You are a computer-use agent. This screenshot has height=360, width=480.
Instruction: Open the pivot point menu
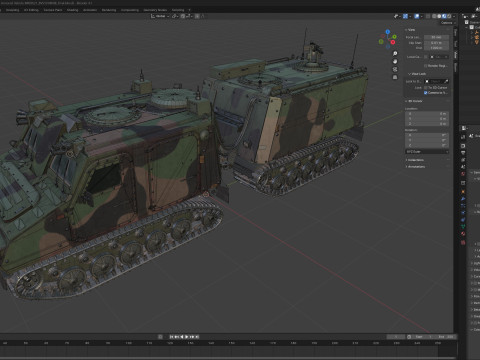(x=175, y=16)
